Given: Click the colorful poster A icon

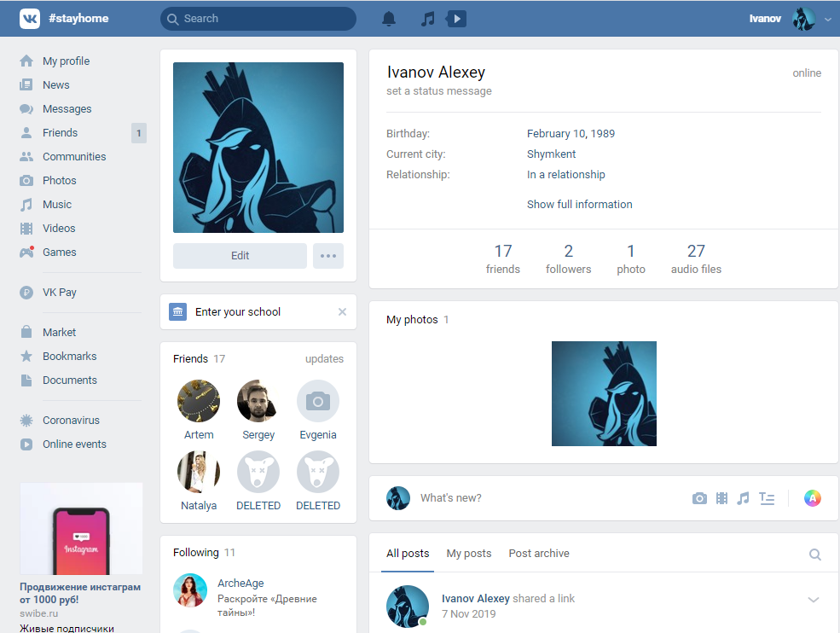Looking at the screenshot, I should pyautogui.click(x=812, y=498).
